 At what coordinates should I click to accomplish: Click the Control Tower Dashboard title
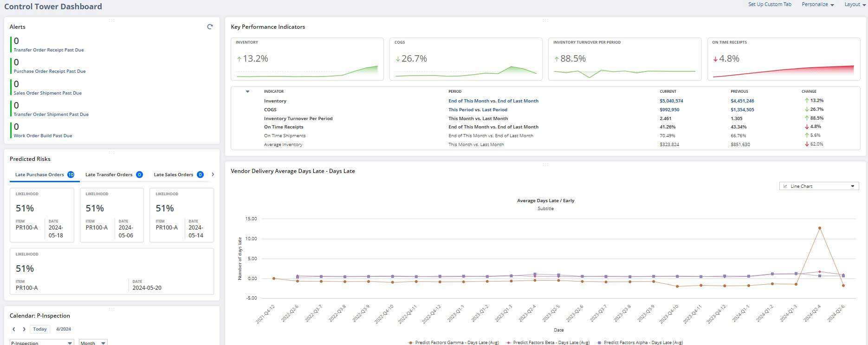pos(53,6)
